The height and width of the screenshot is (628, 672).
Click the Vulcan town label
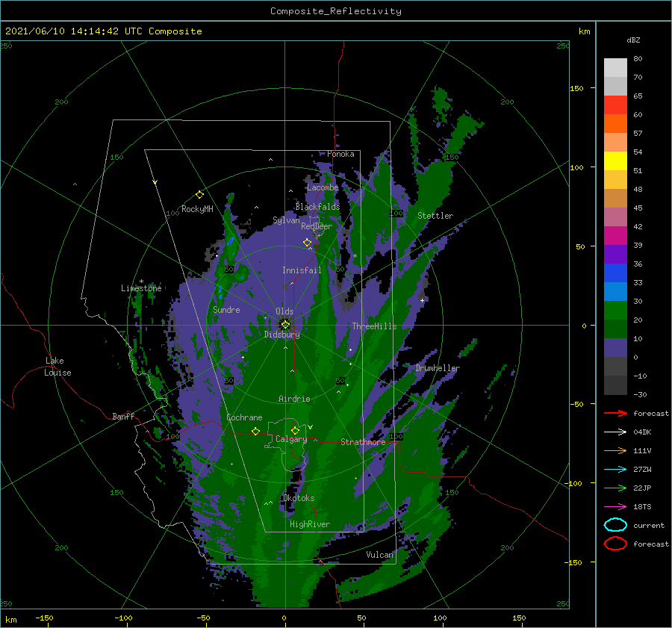[x=380, y=555]
